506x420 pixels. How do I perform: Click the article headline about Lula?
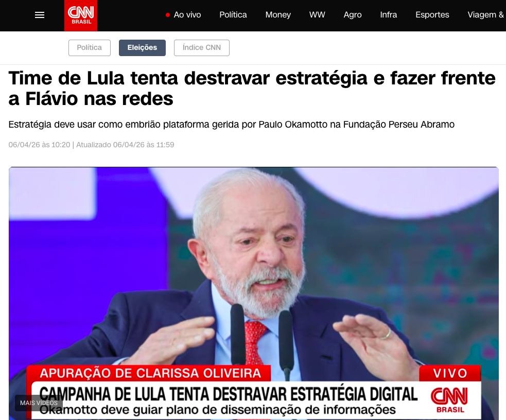coord(252,89)
